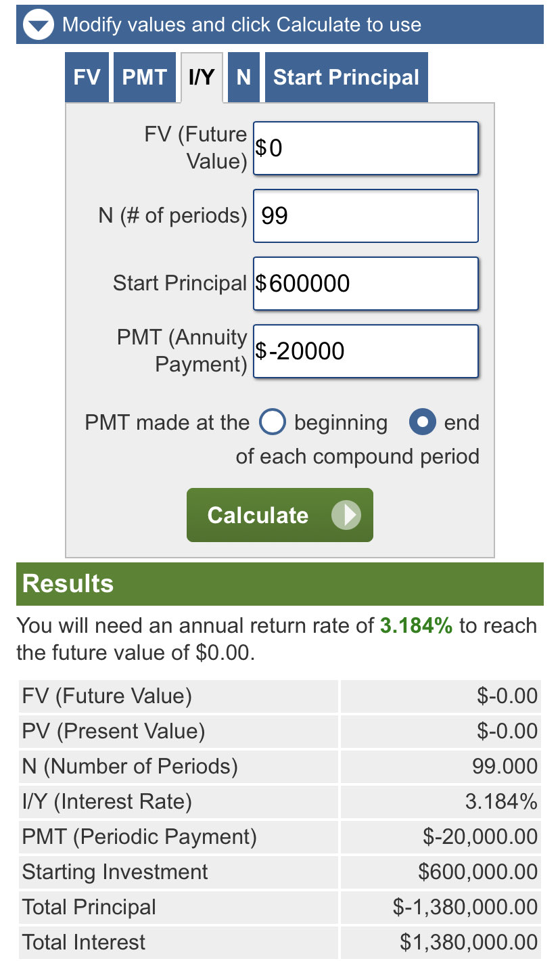Click the N (# of periods) field

pyautogui.click(x=366, y=216)
